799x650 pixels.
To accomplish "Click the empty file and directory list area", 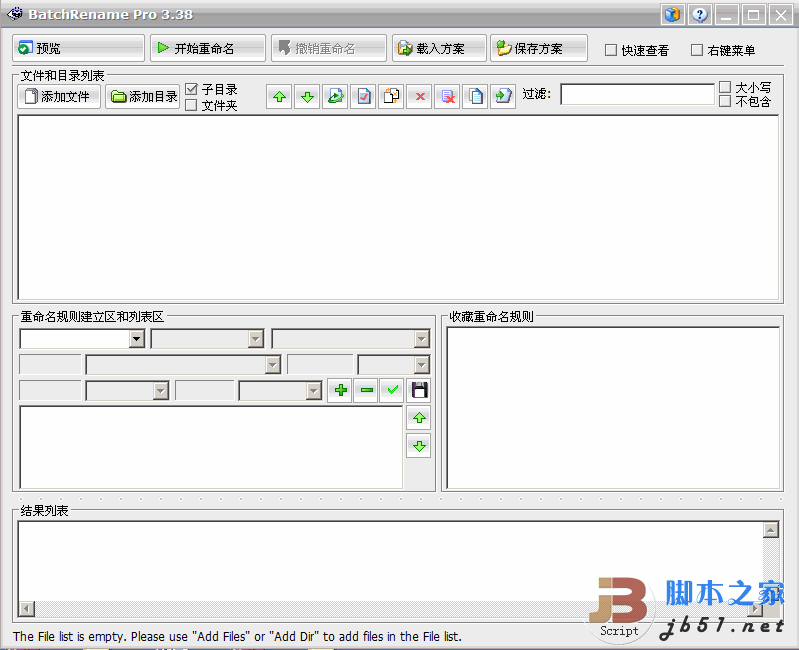I will tap(398, 207).
